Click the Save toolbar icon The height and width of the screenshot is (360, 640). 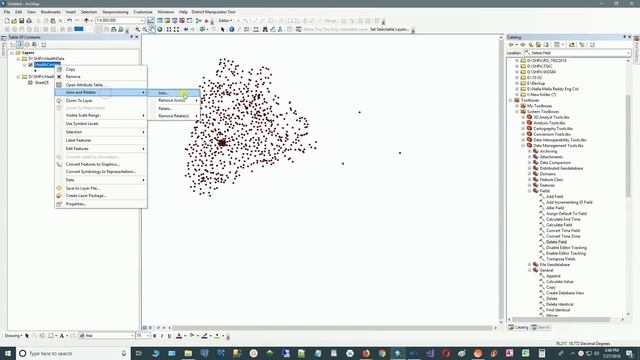click(22, 20)
